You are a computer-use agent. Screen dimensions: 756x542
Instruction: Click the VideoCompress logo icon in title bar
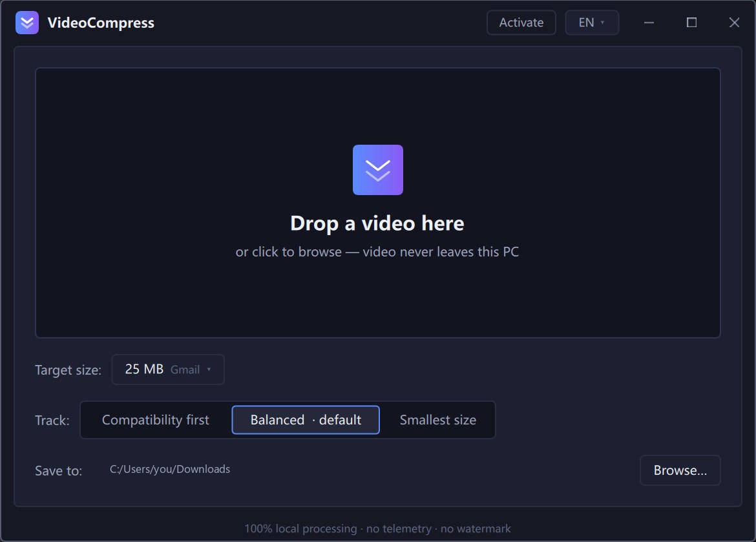coord(27,23)
